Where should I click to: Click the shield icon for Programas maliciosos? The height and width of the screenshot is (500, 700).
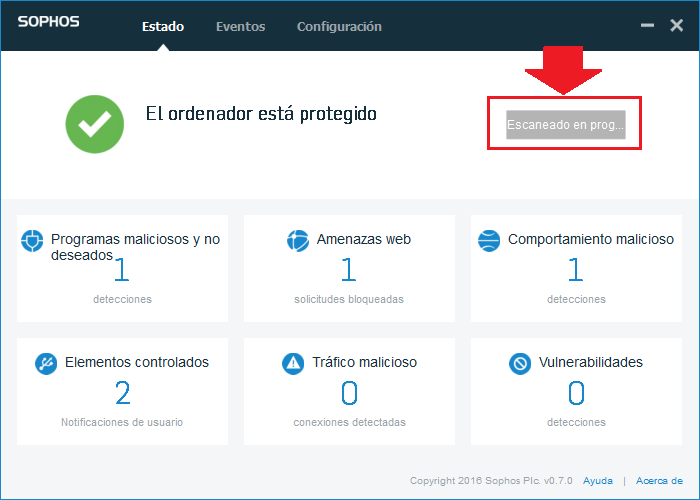pos(33,241)
